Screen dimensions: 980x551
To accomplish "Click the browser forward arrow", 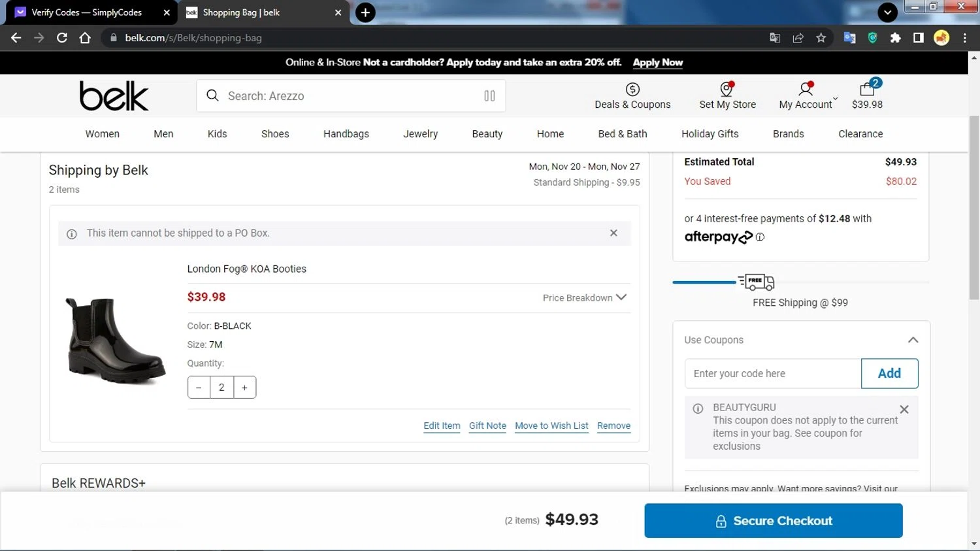I will (39, 38).
